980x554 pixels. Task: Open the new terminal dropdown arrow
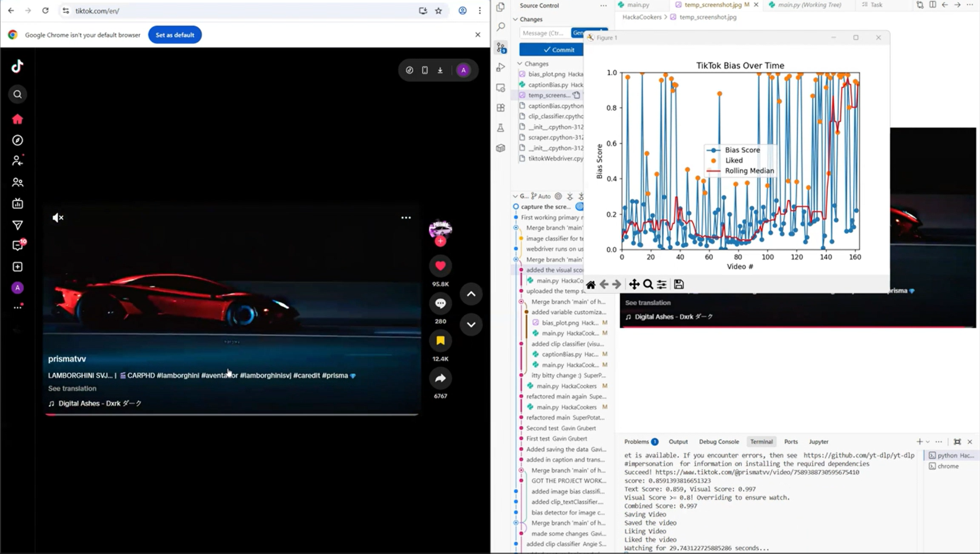click(928, 442)
